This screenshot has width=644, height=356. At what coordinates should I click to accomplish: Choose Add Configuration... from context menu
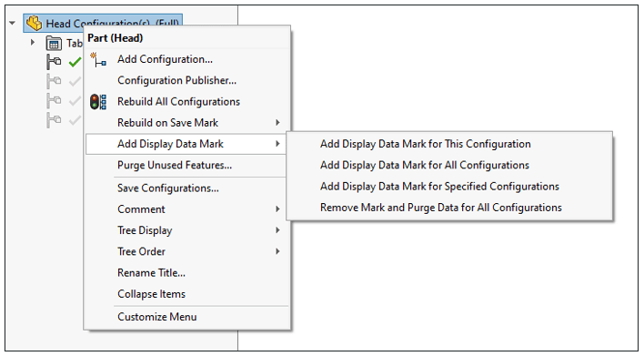(166, 59)
